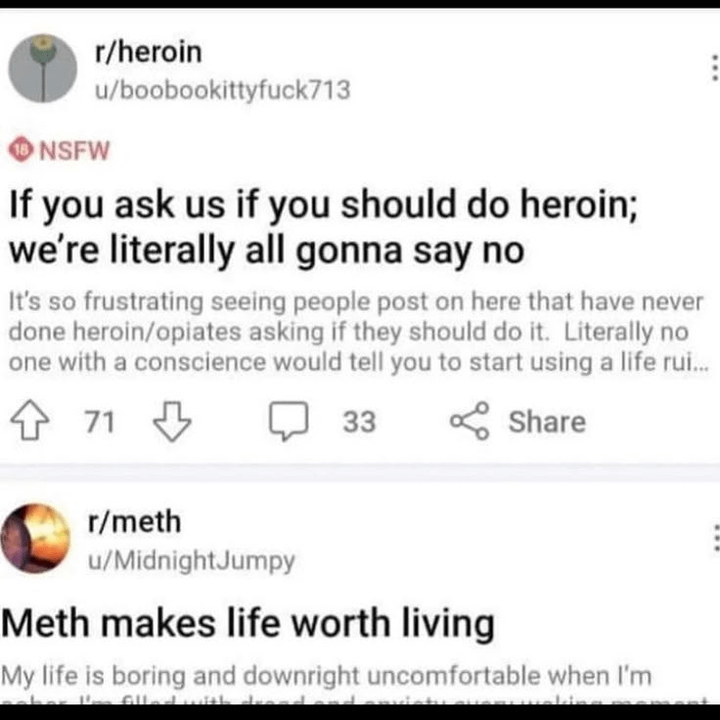This screenshot has height=720, width=720.
Task: Upvote the r/heroin post
Action: pyautogui.click(x=34, y=422)
